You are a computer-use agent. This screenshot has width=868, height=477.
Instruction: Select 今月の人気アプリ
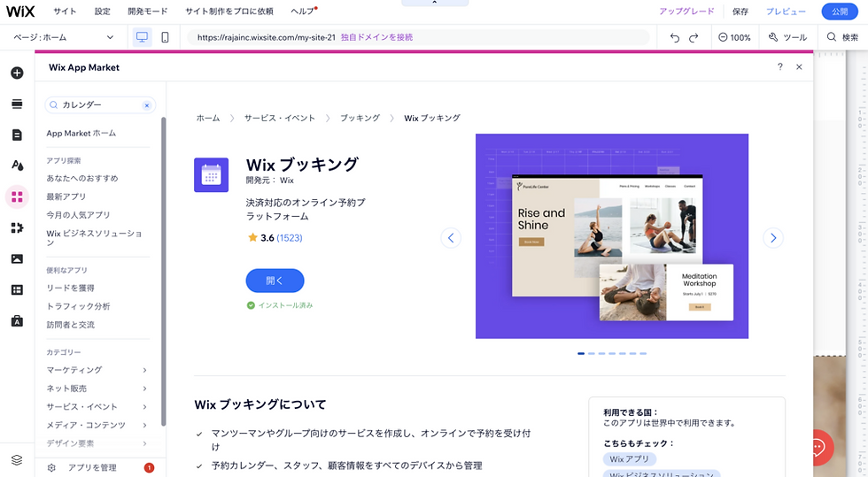pyautogui.click(x=79, y=215)
